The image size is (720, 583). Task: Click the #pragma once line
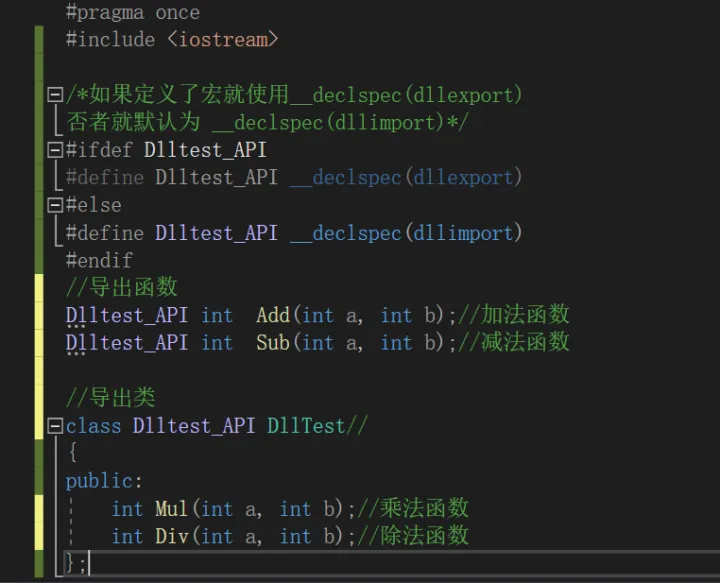[133, 12]
